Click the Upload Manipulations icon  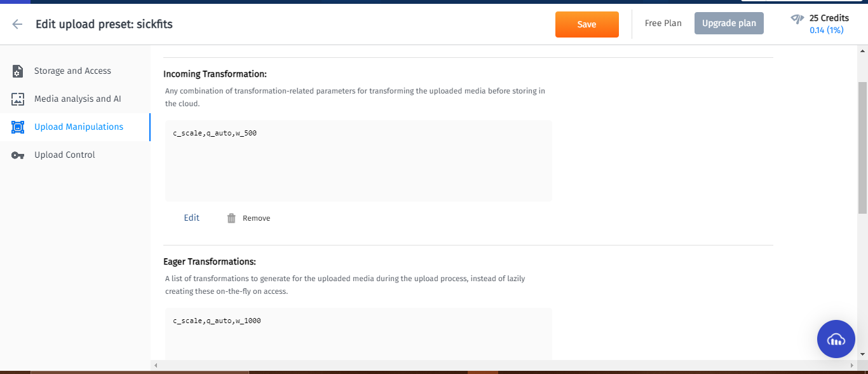(18, 127)
